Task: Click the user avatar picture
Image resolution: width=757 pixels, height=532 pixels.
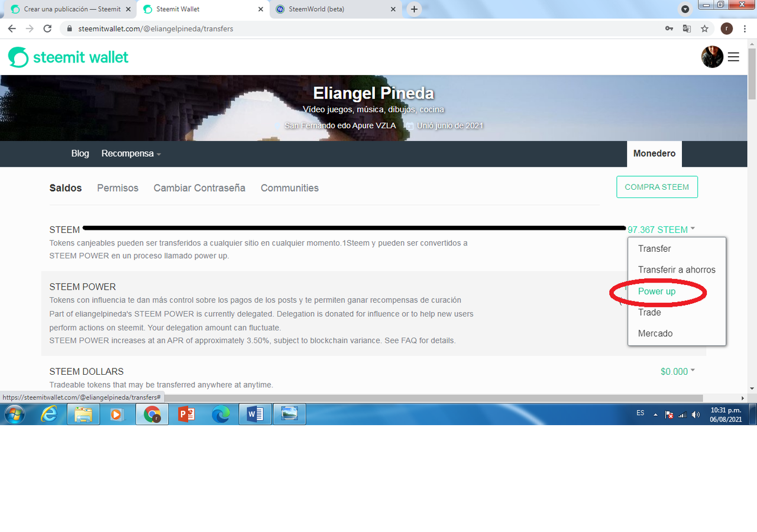Action: (x=712, y=57)
